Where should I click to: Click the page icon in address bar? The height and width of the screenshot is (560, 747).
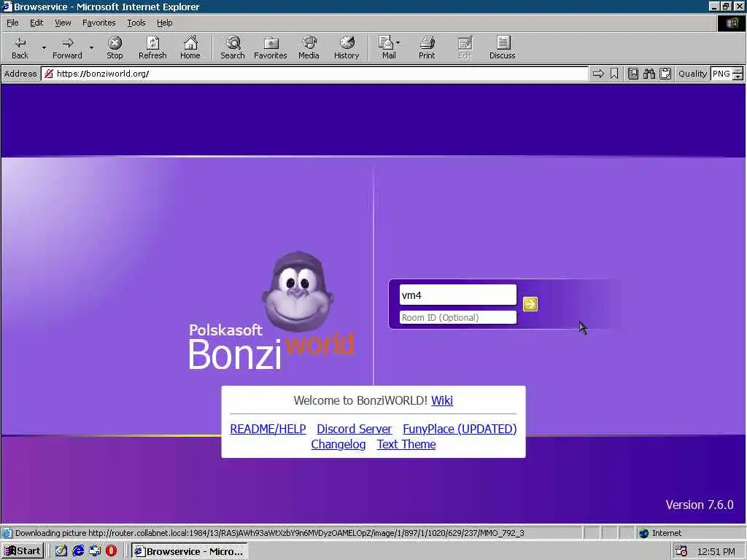(48, 74)
